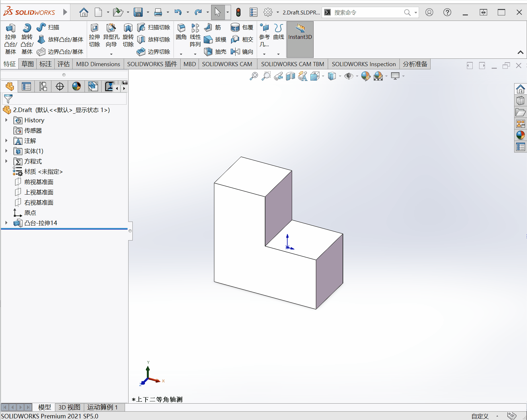The width and height of the screenshot is (527, 420).
Task: Select the Swept Boss (扫描) tool
Action: coord(48,27)
